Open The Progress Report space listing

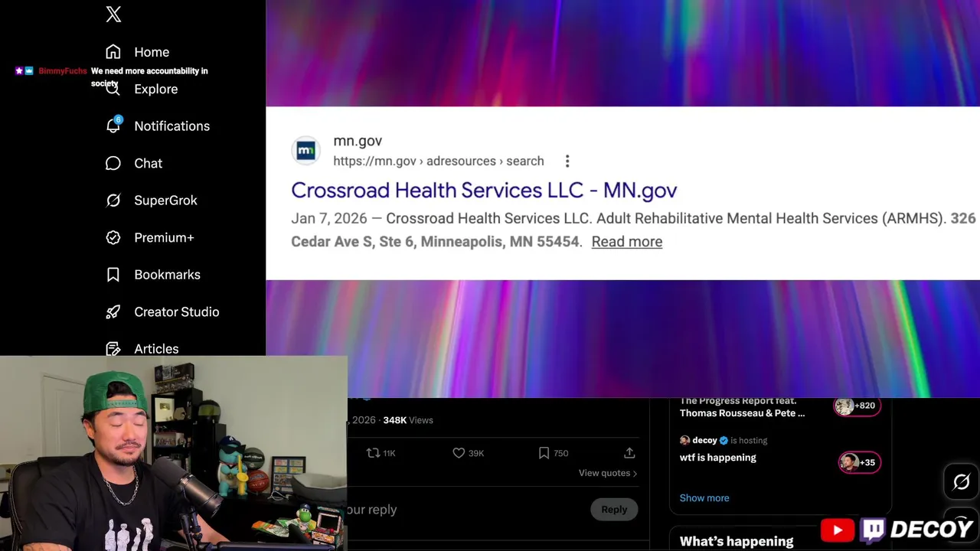743,407
